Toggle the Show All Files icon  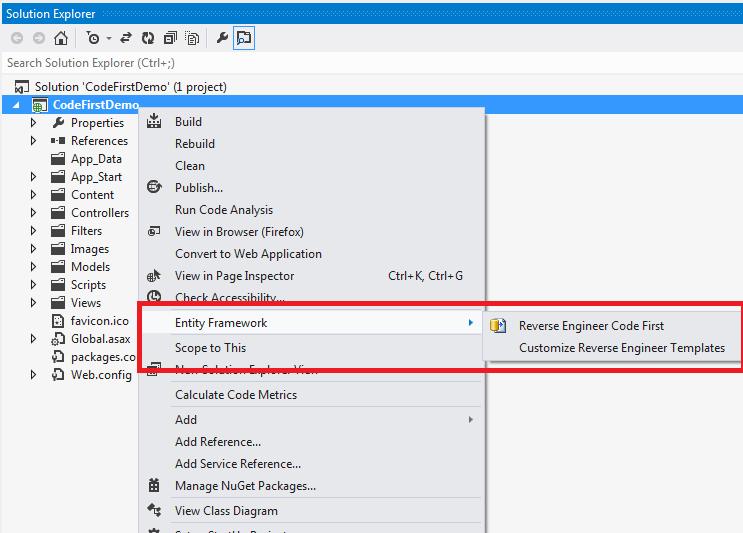pyautogui.click(x=191, y=38)
